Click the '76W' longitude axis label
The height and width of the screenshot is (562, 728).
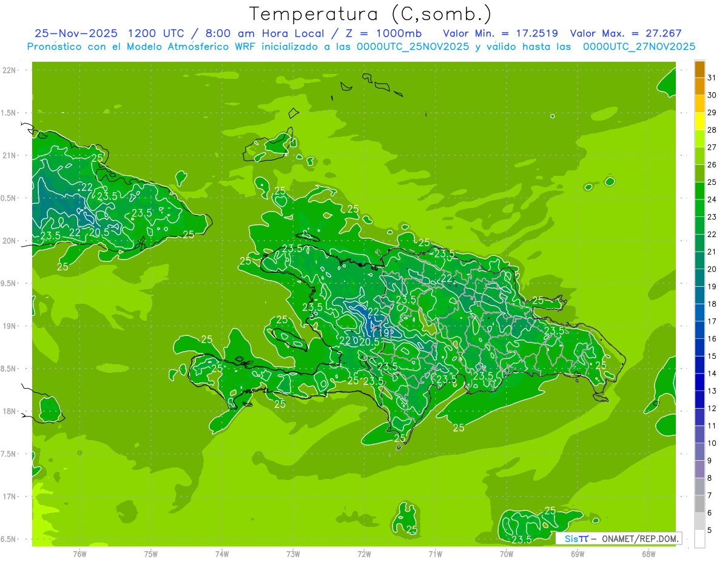[79, 554]
